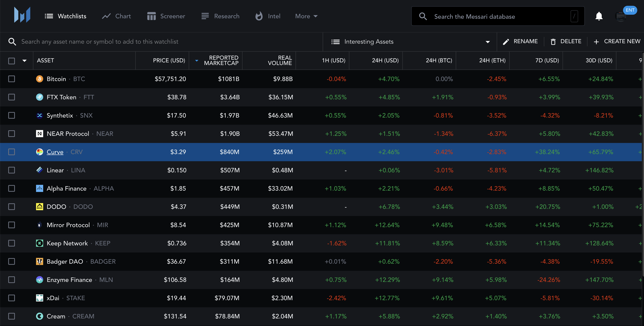Click the notifications bell icon
This screenshot has width=644, height=326.
pos(599,16)
